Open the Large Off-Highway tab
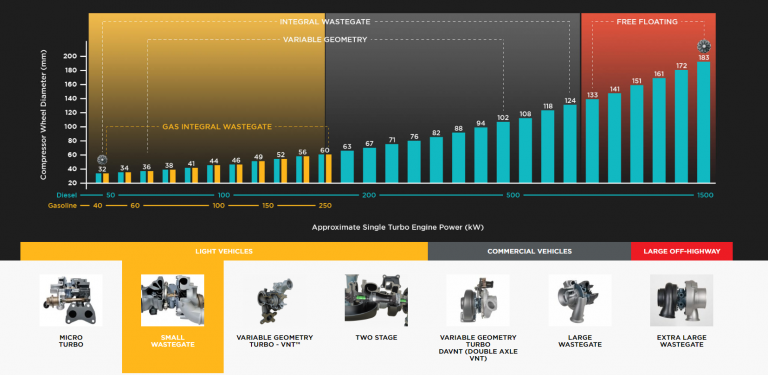The image size is (768, 375). point(682,251)
